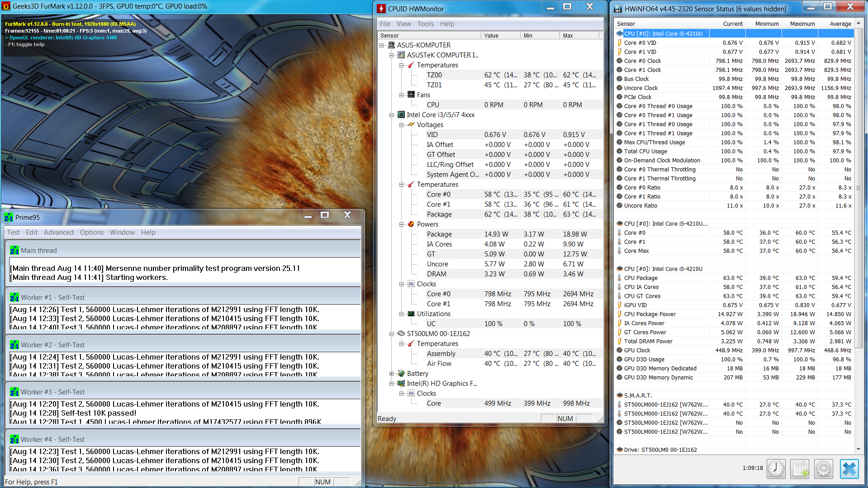Start HWiNFO sensor logging via spreadsheet icon
Viewport: 868px width, 488px height.
tap(800, 469)
